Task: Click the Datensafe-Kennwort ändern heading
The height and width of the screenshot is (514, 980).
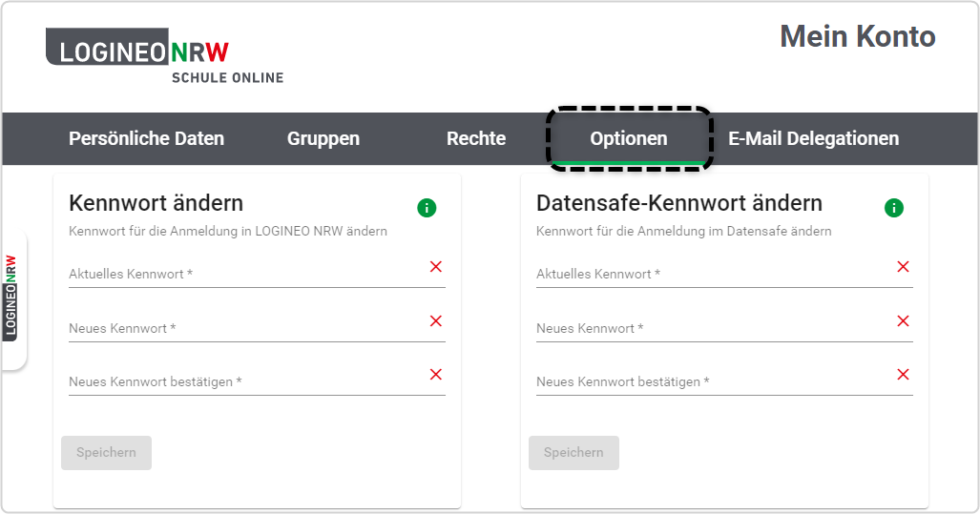Action: click(x=679, y=204)
